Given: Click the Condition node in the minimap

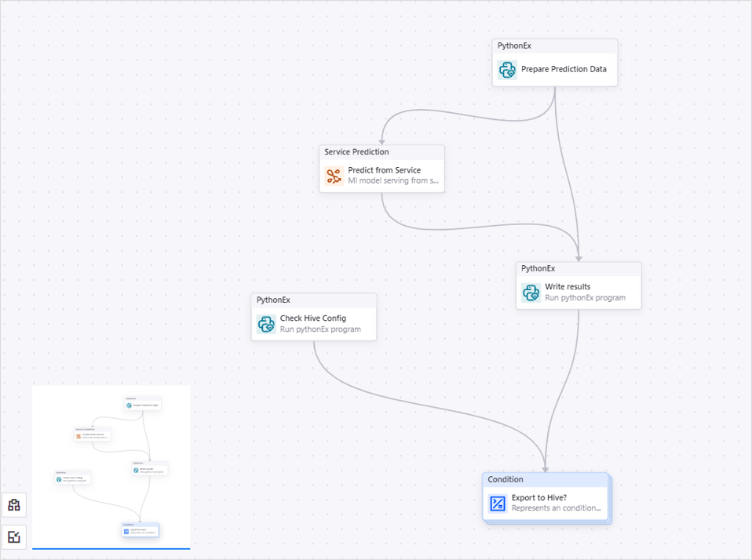Looking at the screenshot, I should 141,530.
